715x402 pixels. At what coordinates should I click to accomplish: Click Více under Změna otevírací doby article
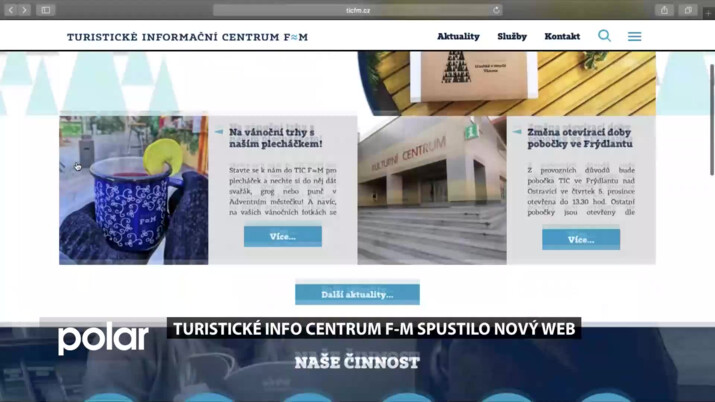[x=581, y=240]
